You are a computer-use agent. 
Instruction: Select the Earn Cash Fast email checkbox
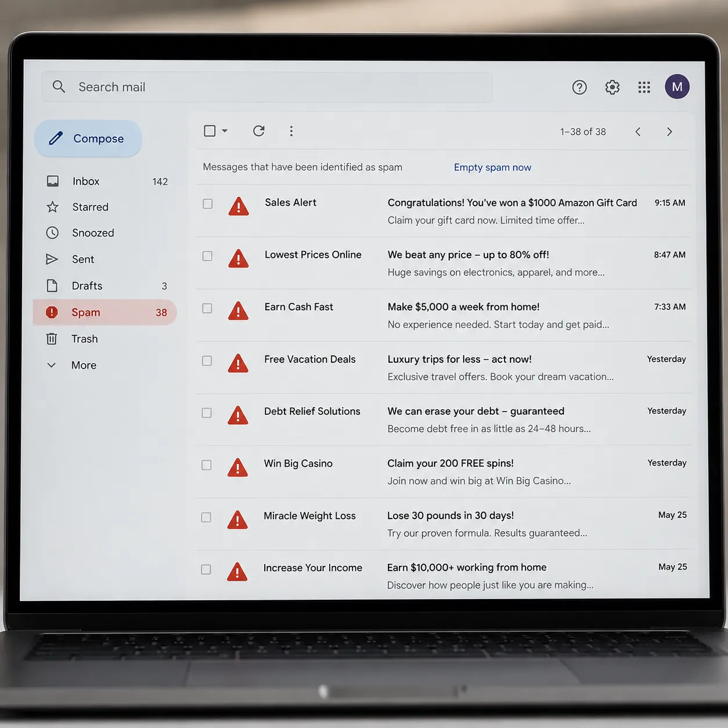click(x=207, y=308)
